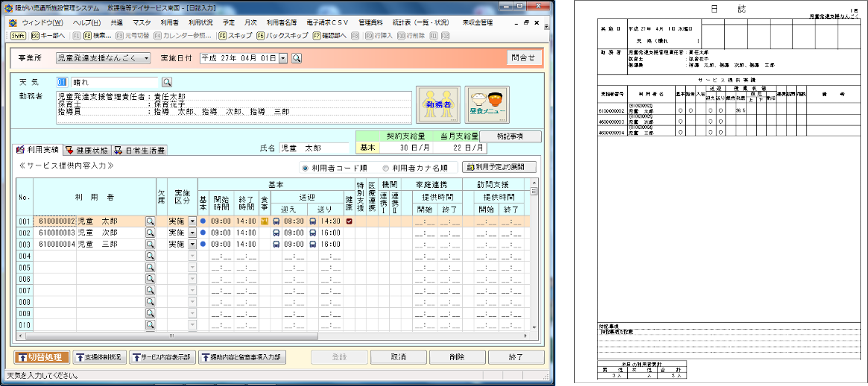This screenshot has height=386, width=868.
Task: Click the 利用予定より展開 button
Action: click(x=499, y=167)
